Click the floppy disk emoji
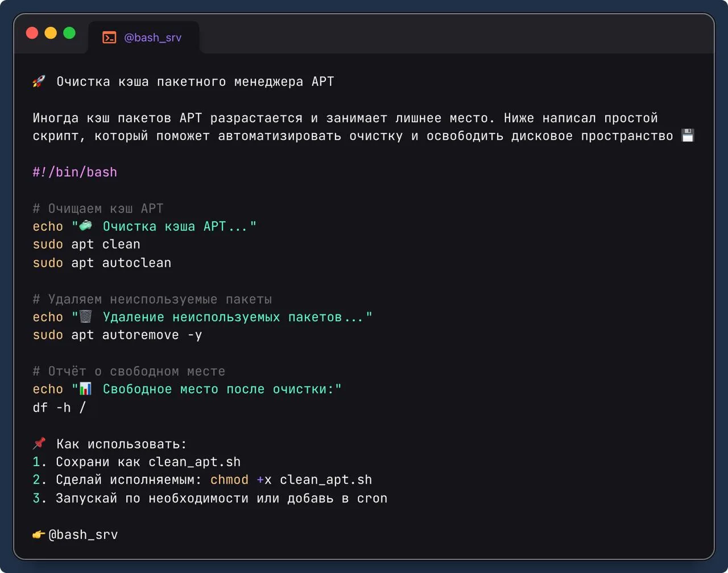Image resolution: width=728 pixels, height=573 pixels. [x=688, y=136]
